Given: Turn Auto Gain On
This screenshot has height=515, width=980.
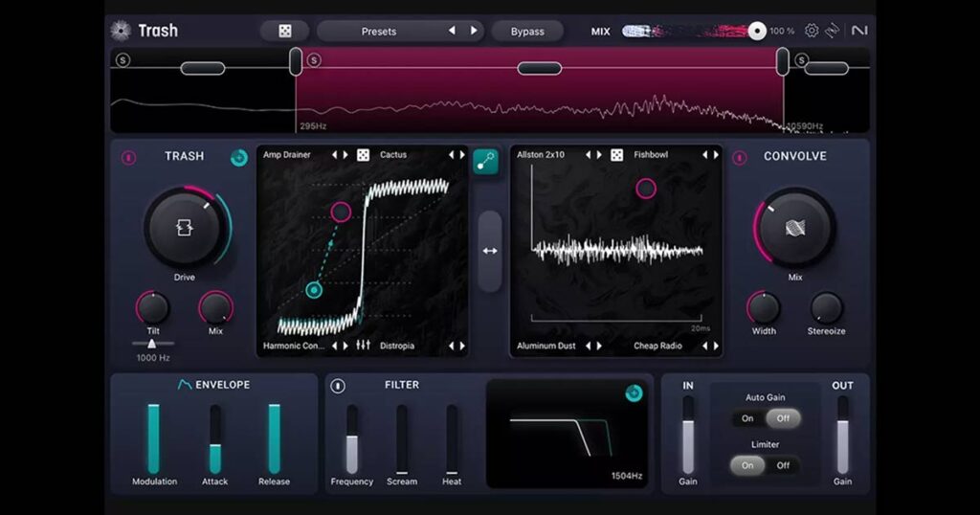Looking at the screenshot, I should click(x=747, y=418).
